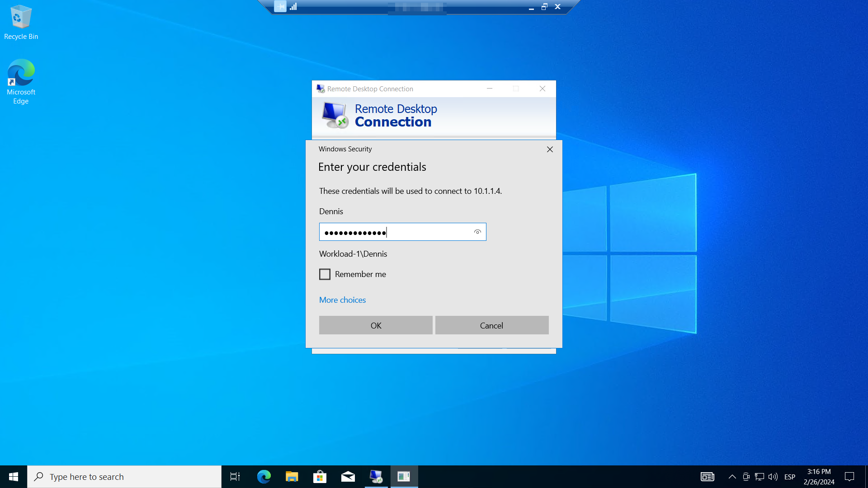
Task: Open Task View from taskbar
Action: (x=235, y=477)
